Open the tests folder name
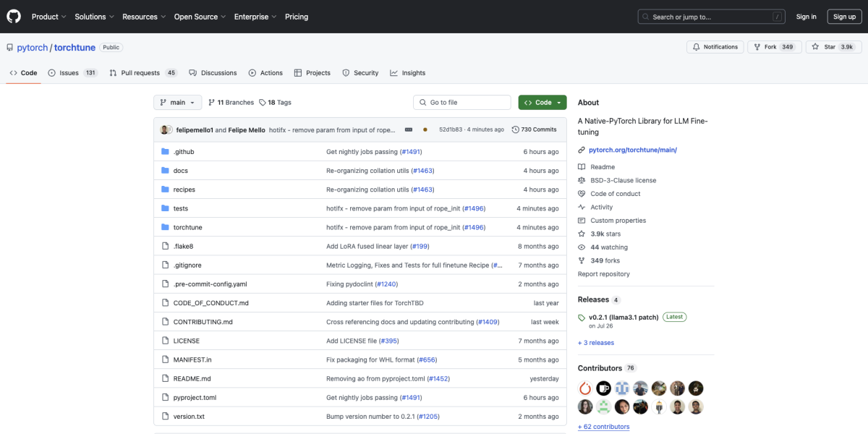Screen dimensions: 868x434 tap(181, 208)
